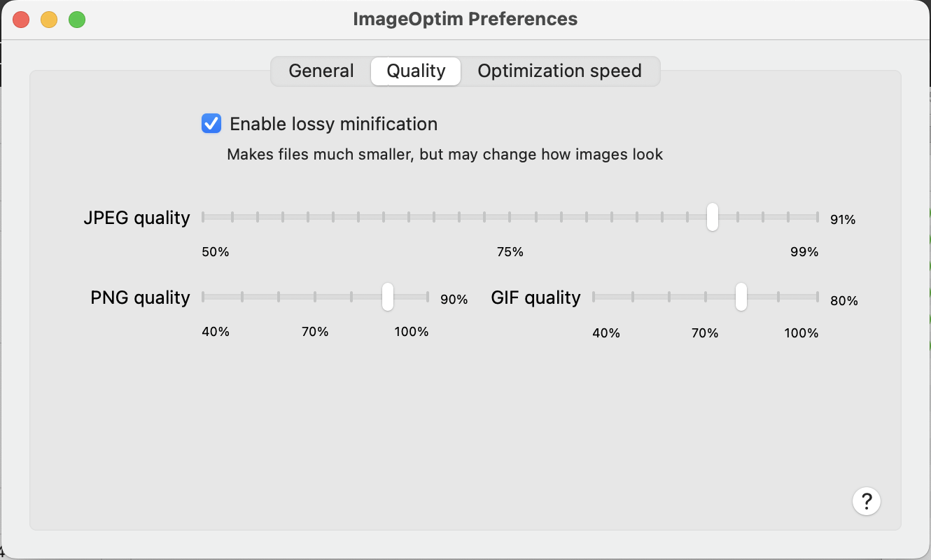
Task: Open the Optimization speed tab
Action: point(559,71)
